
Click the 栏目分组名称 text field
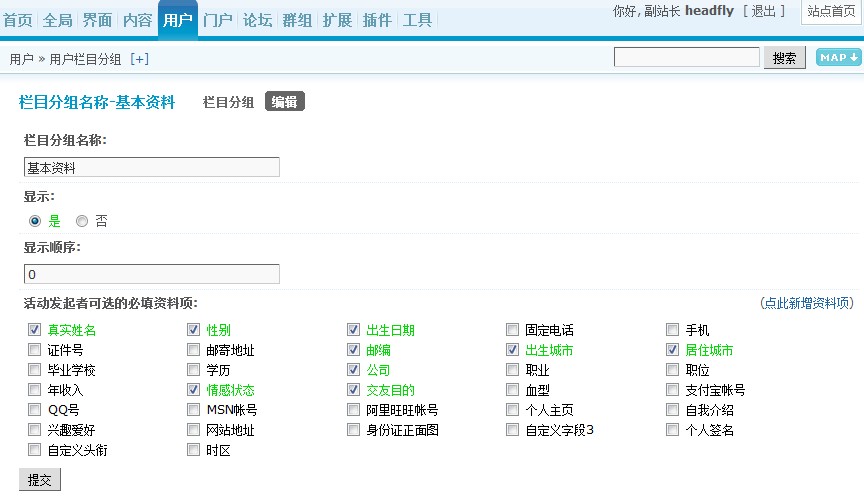(x=152, y=168)
